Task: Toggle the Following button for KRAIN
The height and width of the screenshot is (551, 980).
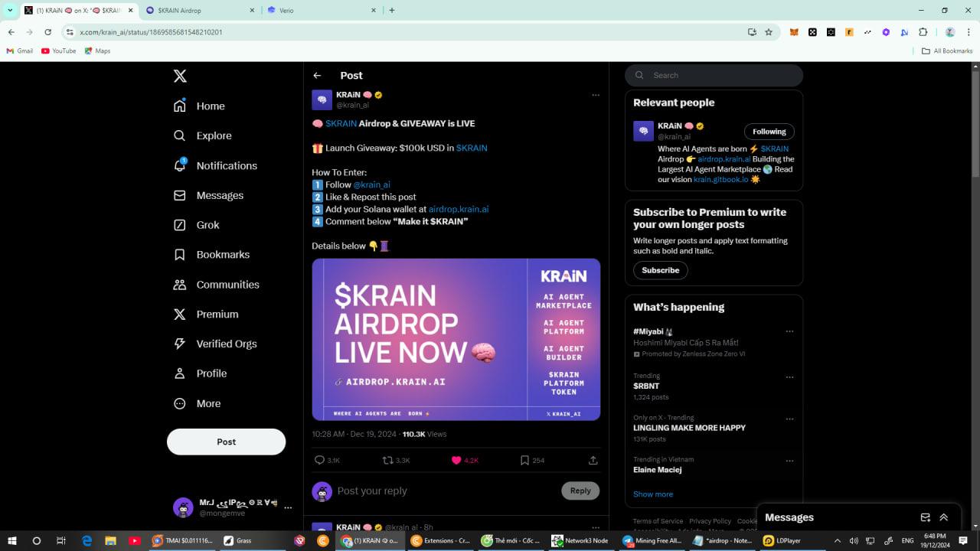Action: click(x=769, y=132)
